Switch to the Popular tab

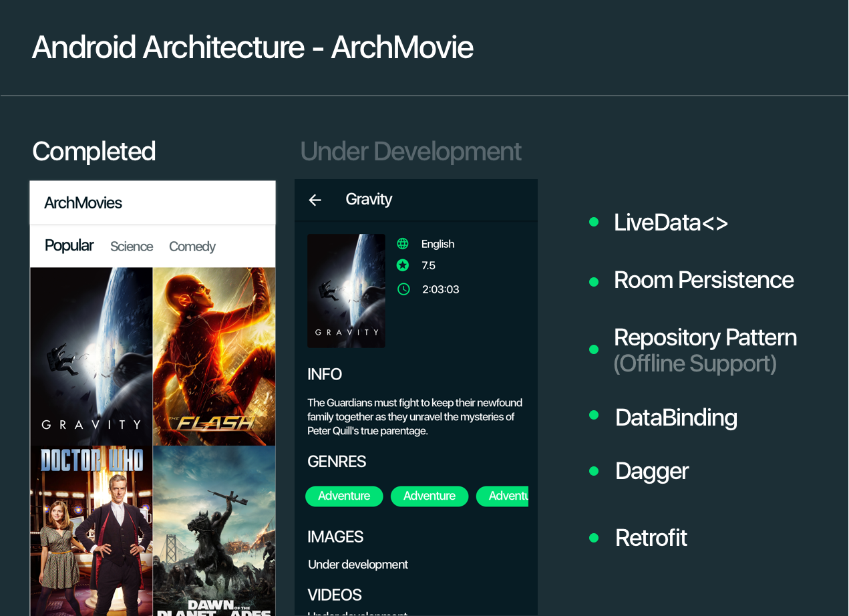tap(69, 246)
